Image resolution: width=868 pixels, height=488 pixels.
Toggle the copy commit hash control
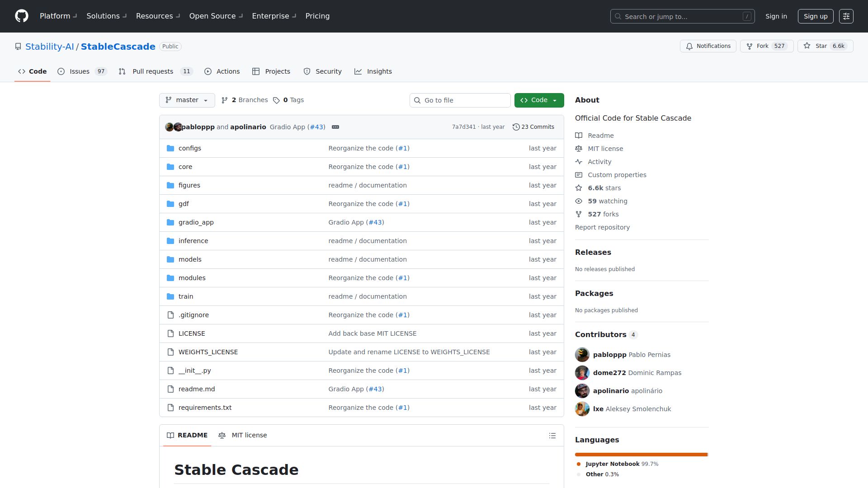pos(335,127)
